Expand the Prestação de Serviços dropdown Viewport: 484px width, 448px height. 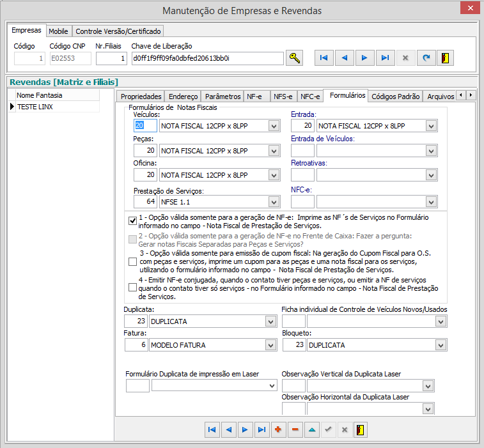click(x=274, y=202)
